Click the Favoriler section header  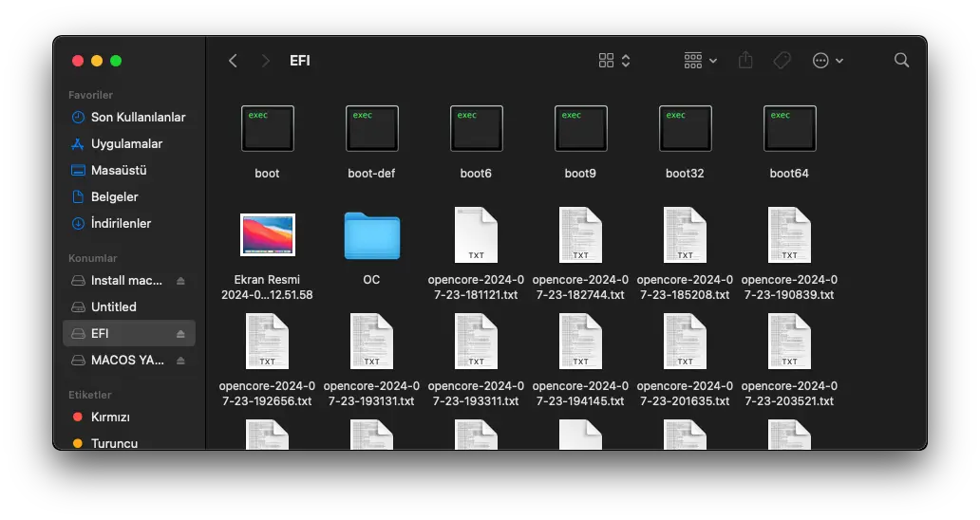pos(90,95)
